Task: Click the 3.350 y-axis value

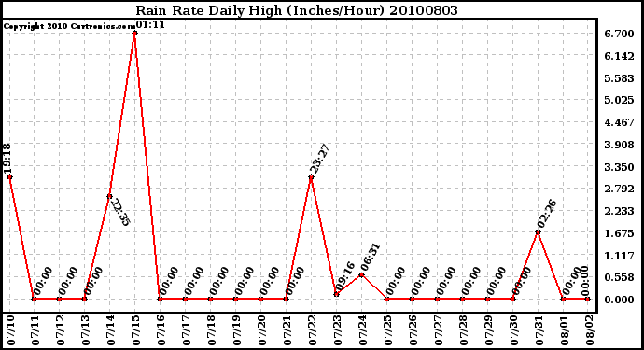Action: click(620, 167)
